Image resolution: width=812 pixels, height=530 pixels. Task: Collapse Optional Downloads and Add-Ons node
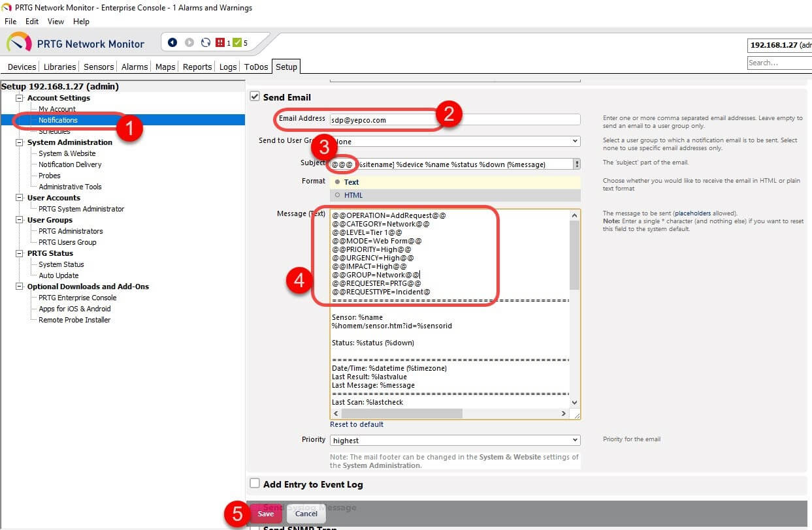pos(20,287)
